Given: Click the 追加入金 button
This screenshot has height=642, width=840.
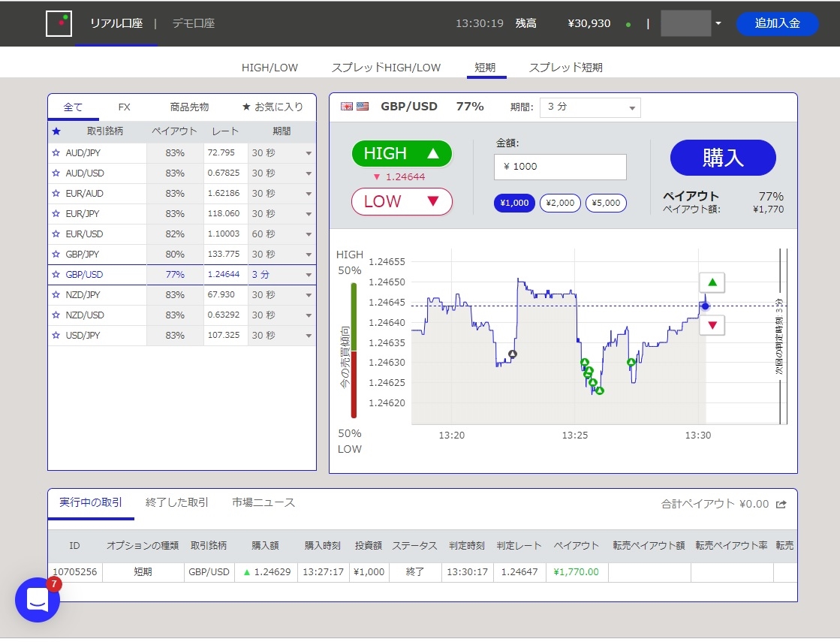Looking at the screenshot, I should (x=778, y=23).
